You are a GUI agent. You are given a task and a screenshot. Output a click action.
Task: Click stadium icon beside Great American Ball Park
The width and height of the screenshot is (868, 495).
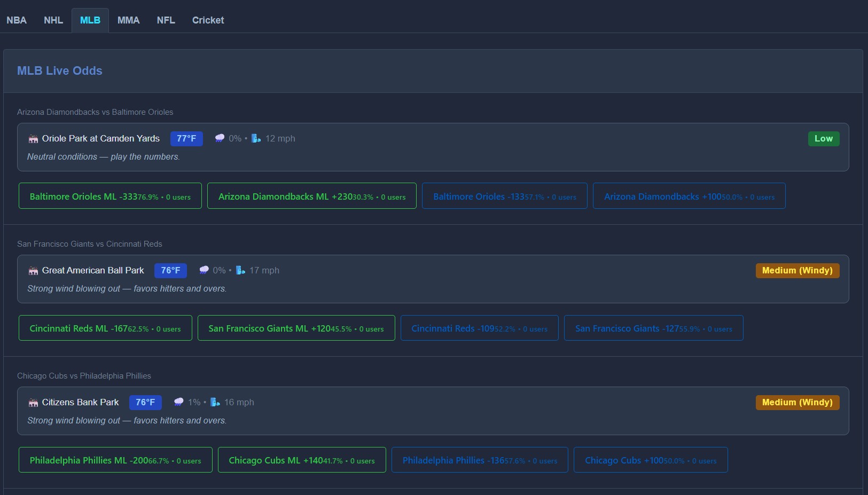click(33, 271)
